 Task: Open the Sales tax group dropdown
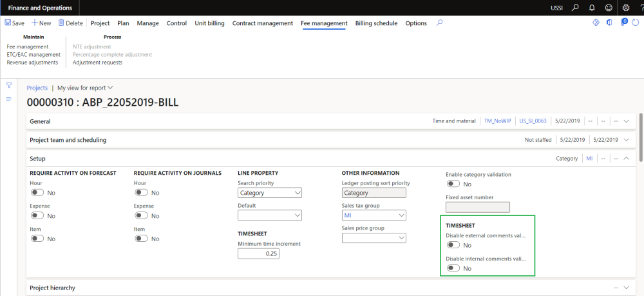(x=374, y=215)
